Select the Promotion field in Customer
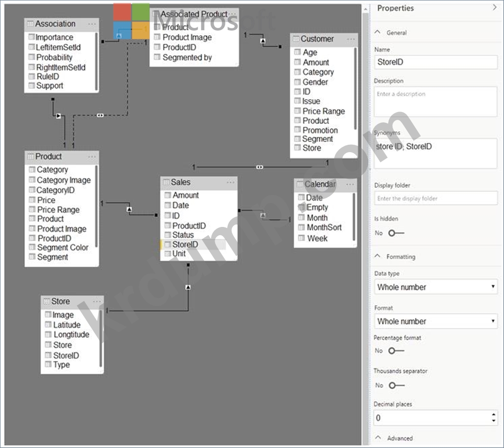This screenshot has width=504, height=448. tap(320, 130)
